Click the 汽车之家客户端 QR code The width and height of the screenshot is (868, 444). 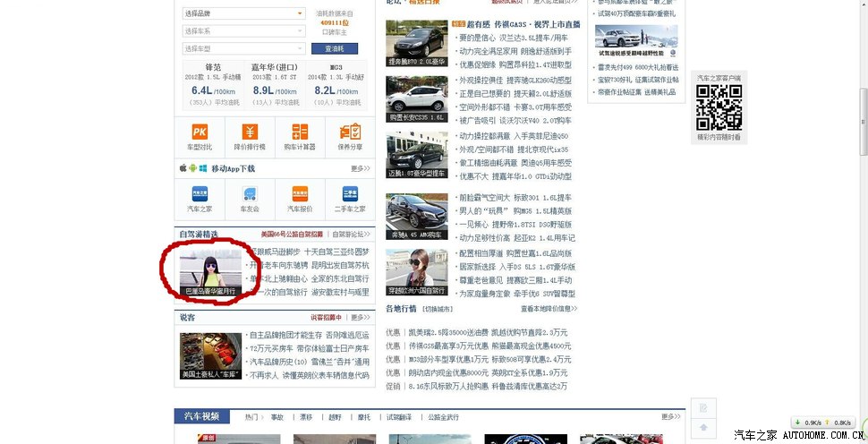719,107
